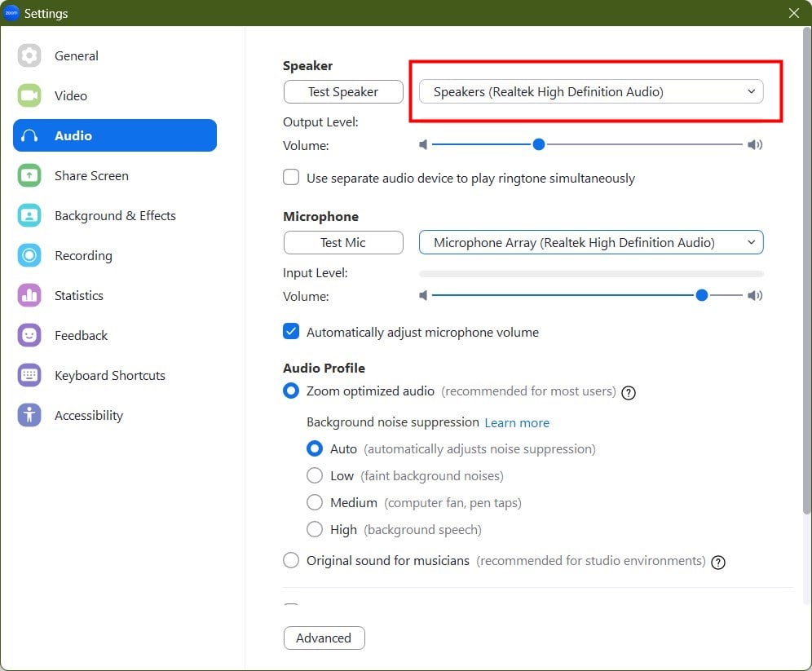This screenshot has width=812, height=671.
Task: Enable separate audio device for ringtone
Action: pos(291,177)
